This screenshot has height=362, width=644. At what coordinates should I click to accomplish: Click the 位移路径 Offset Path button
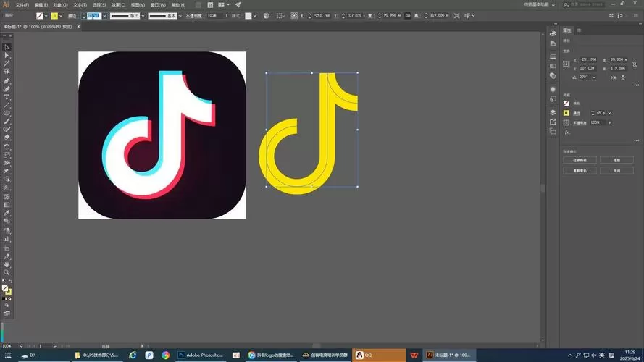[x=580, y=161]
